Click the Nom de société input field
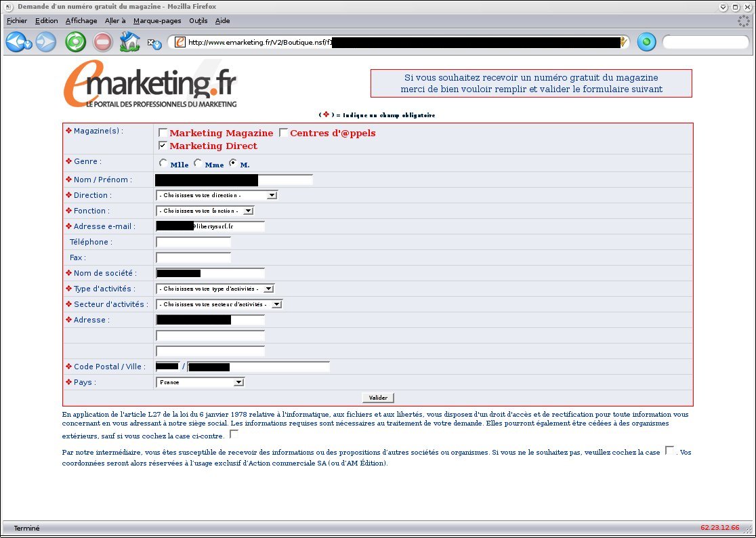Image resolution: width=756 pixels, height=538 pixels. [x=210, y=273]
